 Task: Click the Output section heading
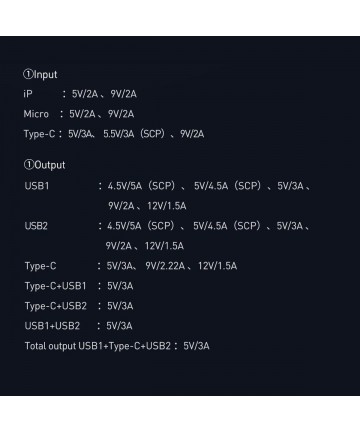pos(44,165)
